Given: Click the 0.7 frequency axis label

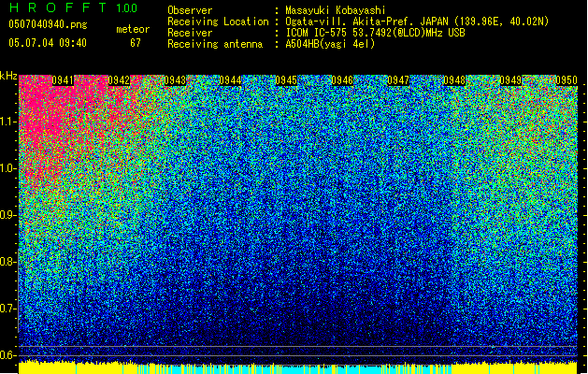Looking at the screenshot, I should (7, 309).
